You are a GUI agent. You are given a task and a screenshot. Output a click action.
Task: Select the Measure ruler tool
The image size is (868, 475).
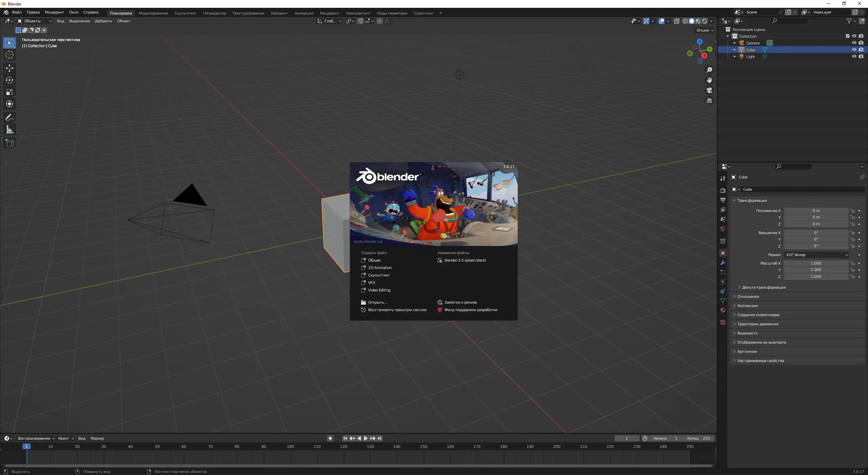[9, 130]
